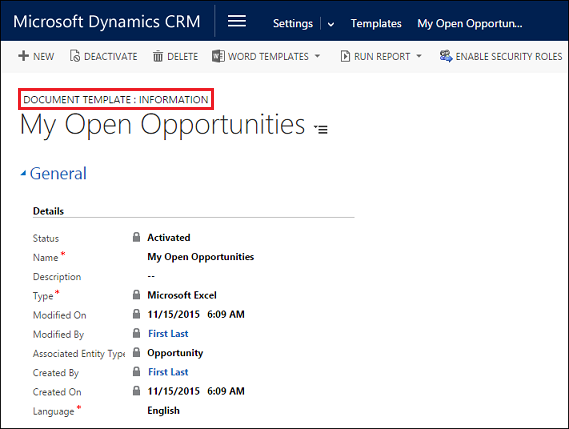The height and width of the screenshot is (429, 569).
Task: Click lock icon beside Associated Entity Type
Action: click(136, 352)
